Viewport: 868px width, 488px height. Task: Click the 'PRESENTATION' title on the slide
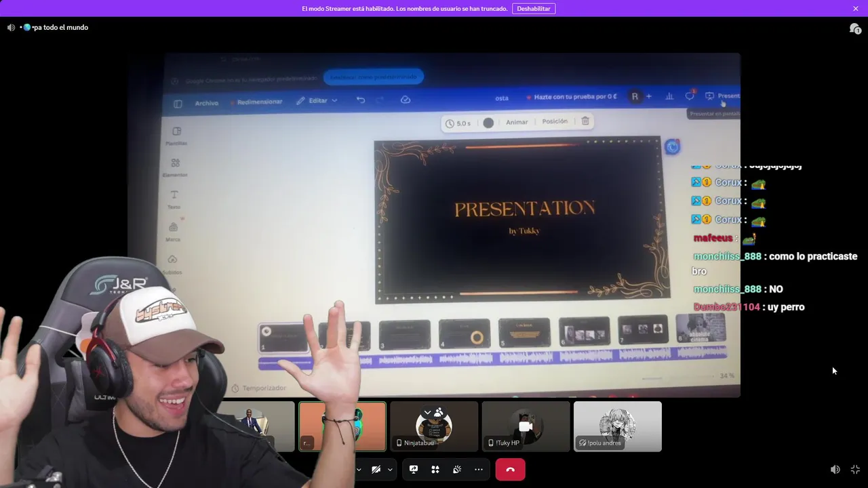(x=525, y=209)
